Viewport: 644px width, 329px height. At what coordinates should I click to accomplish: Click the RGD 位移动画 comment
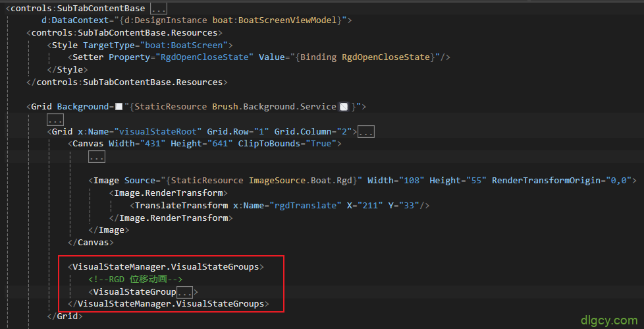click(135, 280)
